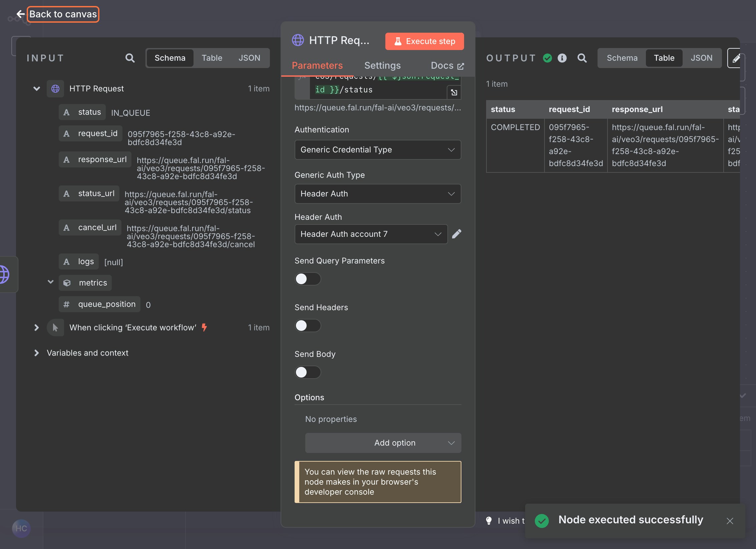Click the back arrow icon
Image resolution: width=756 pixels, height=549 pixels.
(21, 14)
